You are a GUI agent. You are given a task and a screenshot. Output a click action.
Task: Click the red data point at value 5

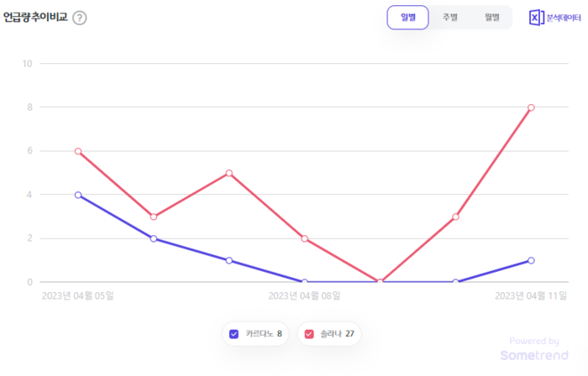pyautogui.click(x=229, y=173)
